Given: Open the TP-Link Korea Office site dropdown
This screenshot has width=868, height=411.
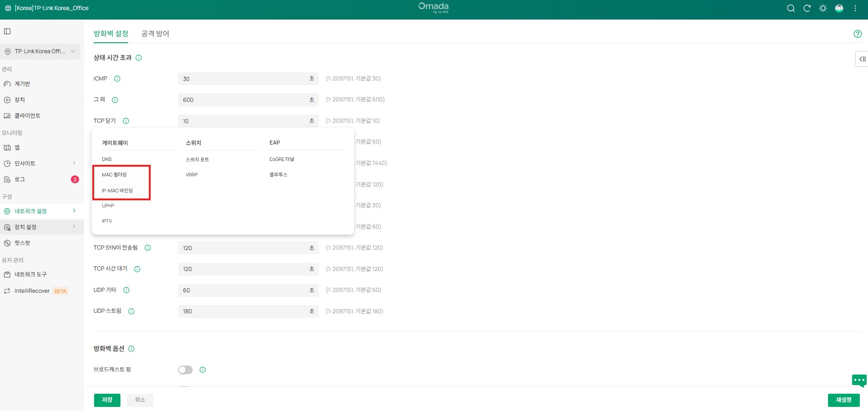Looking at the screenshot, I should coord(40,51).
